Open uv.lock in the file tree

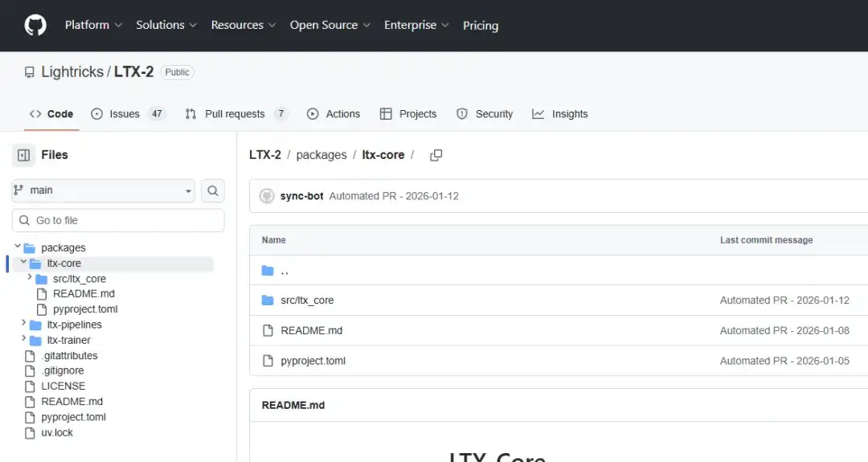click(57, 433)
